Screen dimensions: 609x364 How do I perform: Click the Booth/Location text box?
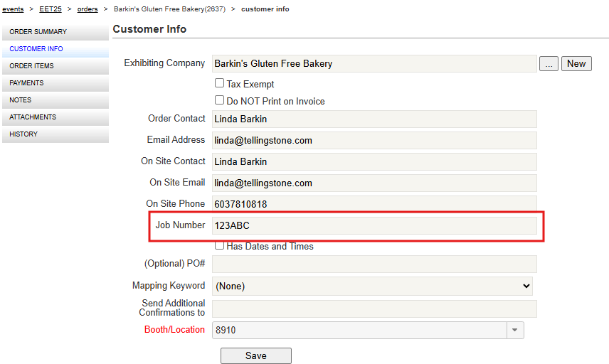[x=359, y=331]
